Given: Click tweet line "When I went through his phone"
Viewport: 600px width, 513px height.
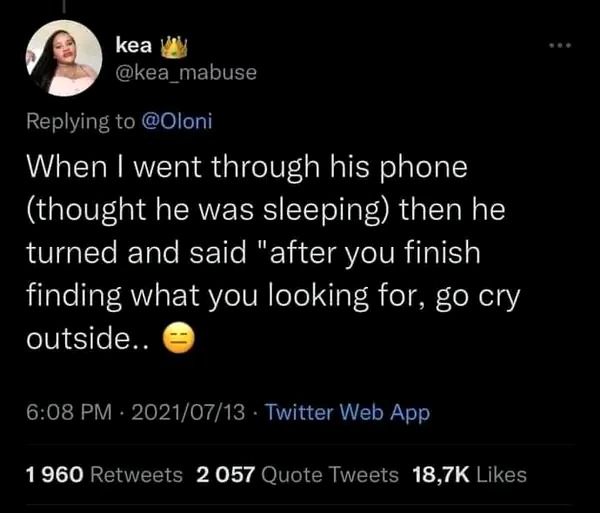Looking at the screenshot, I should pos(247,167).
